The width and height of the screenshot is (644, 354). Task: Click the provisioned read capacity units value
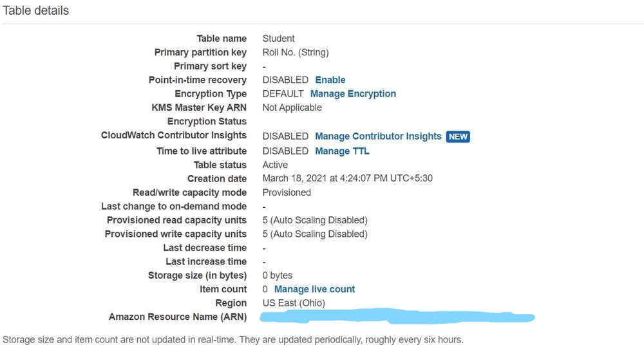[x=315, y=220]
